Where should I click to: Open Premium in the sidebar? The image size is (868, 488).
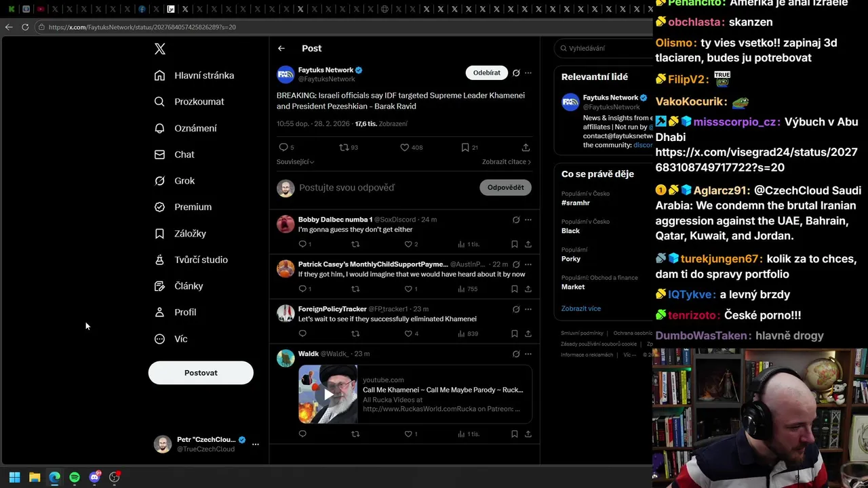[x=183, y=207]
